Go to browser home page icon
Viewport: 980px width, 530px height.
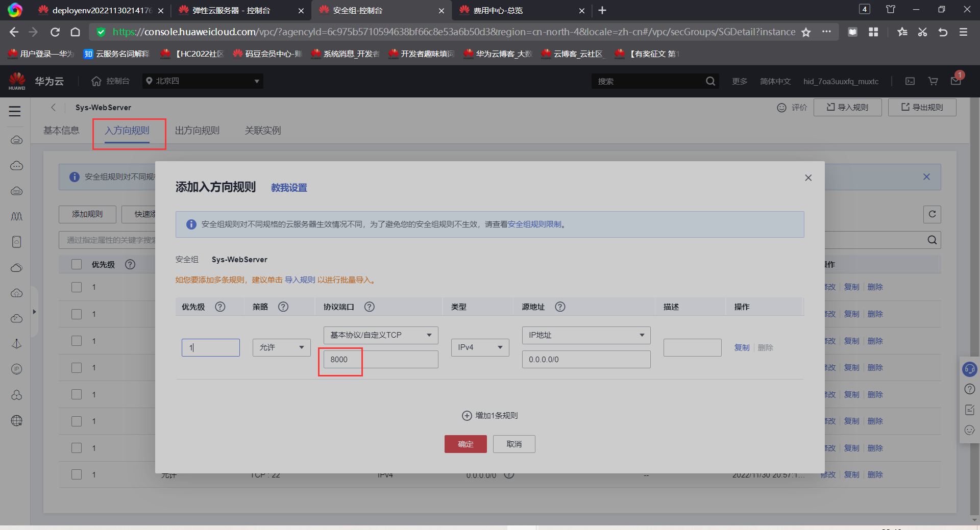tap(75, 32)
